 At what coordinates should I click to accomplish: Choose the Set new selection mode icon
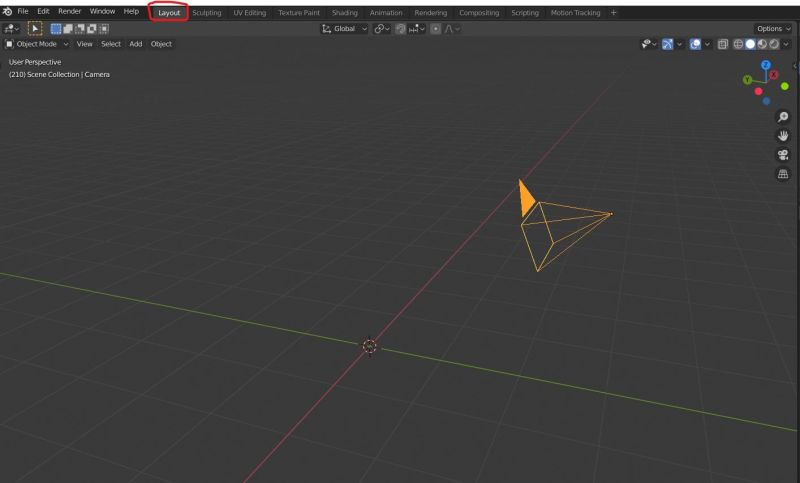56,29
